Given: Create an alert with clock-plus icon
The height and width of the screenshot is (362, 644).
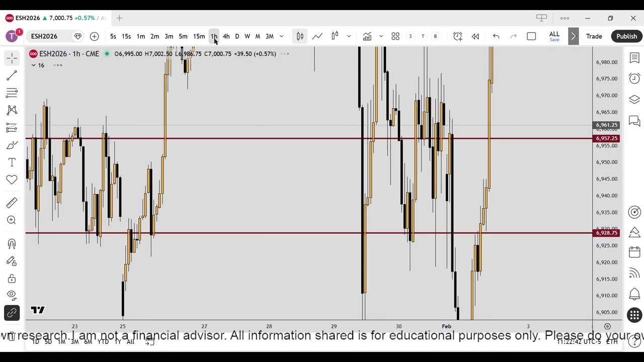Looking at the screenshot, I should pyautogui.click(x=457, y=36).
